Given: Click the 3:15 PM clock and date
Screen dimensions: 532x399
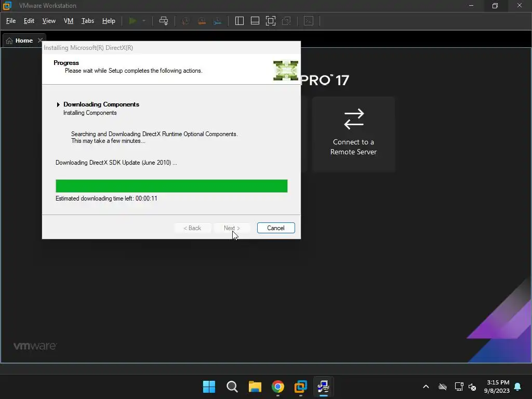Looking at the screenshot, I should tap(497, 387).
